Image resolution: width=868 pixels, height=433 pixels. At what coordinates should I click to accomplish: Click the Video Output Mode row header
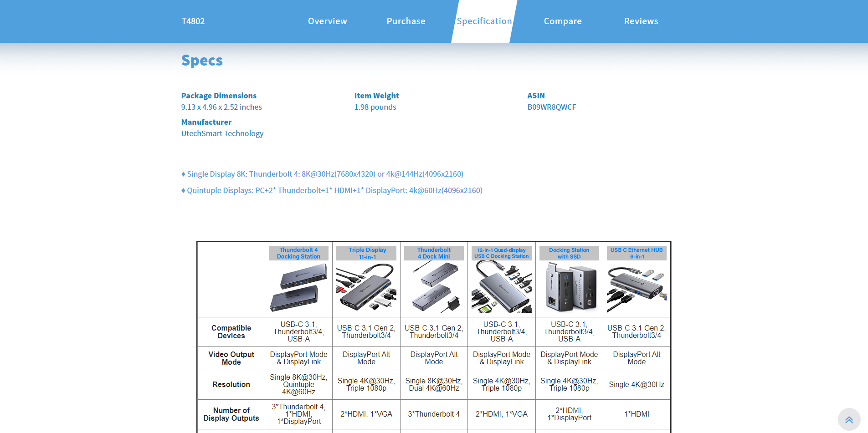[231, 358]
